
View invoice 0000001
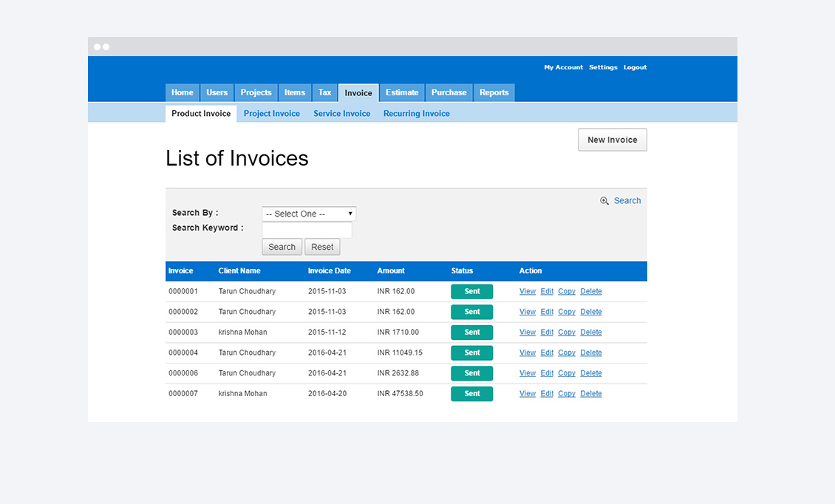tap(527, 291)
